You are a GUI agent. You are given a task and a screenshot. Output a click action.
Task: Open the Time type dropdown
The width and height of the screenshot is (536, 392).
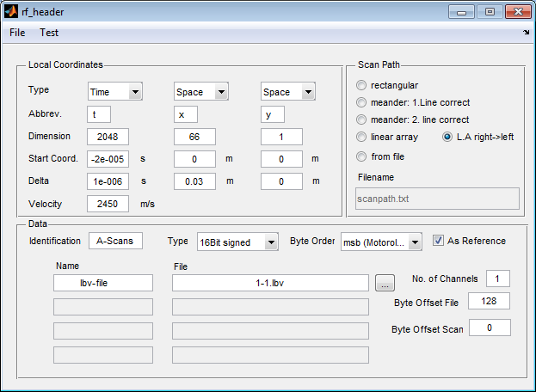(x=115, y=91)
